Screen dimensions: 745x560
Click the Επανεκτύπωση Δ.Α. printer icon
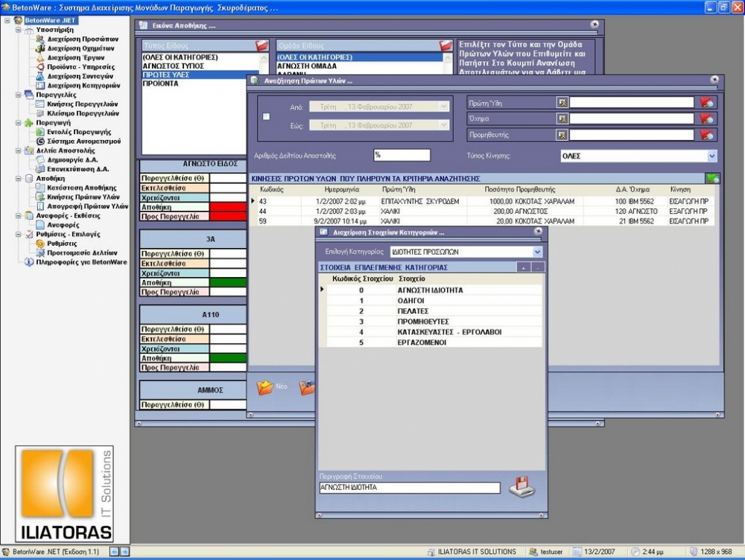pyautogui.click(x=40, y=168)
